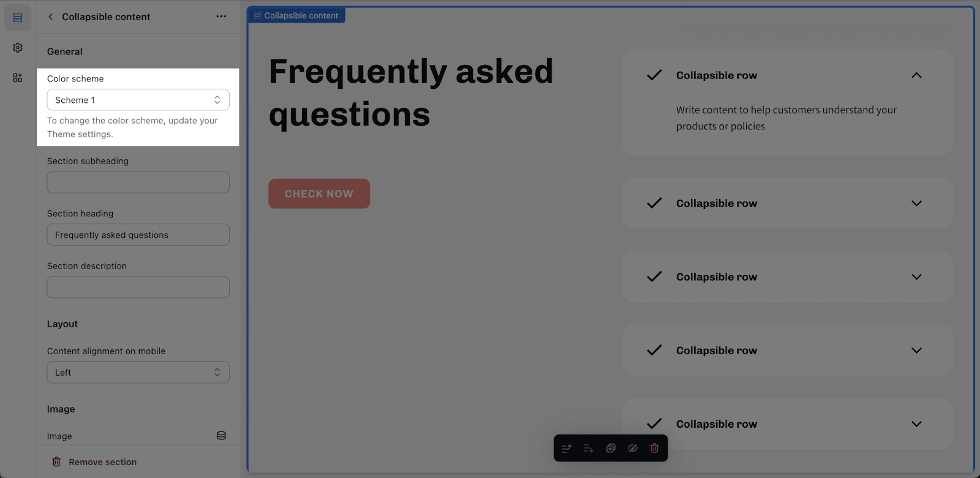Image resolution: width=980 pixels, height=478 pixels.
Task: Delete section with red trash icon
Action: 654,449
